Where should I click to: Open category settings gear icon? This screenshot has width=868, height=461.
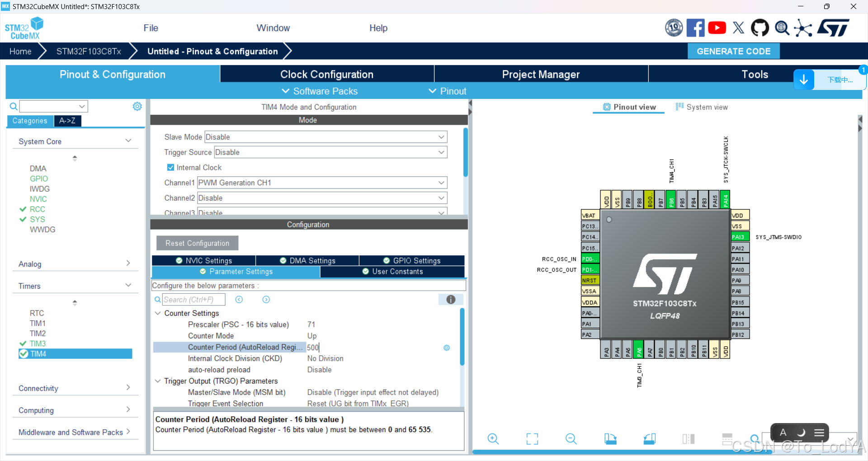point(137,106)
